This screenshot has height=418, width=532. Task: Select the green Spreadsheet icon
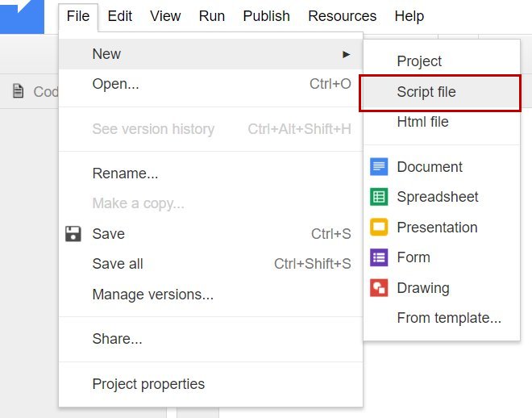[379, 197]
